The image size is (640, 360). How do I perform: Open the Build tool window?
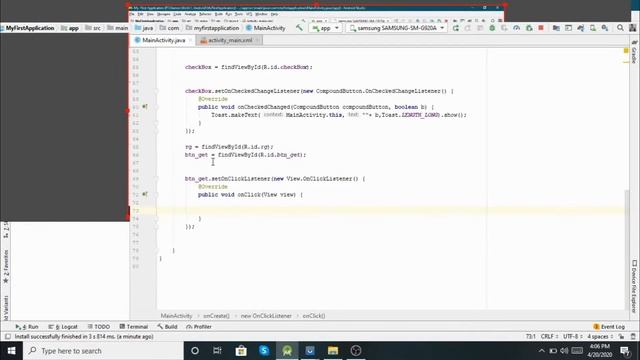(167, 327)
